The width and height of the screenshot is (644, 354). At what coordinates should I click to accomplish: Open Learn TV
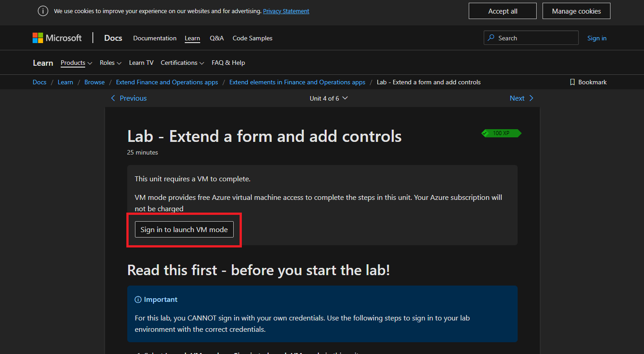(141, 63)
